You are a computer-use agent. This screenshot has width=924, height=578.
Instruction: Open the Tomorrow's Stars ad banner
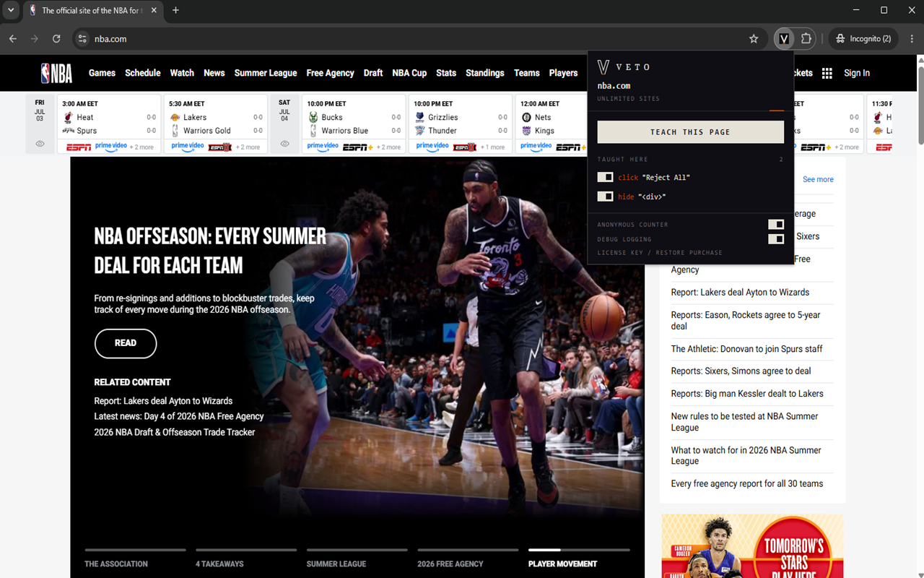tap(752, 546)
